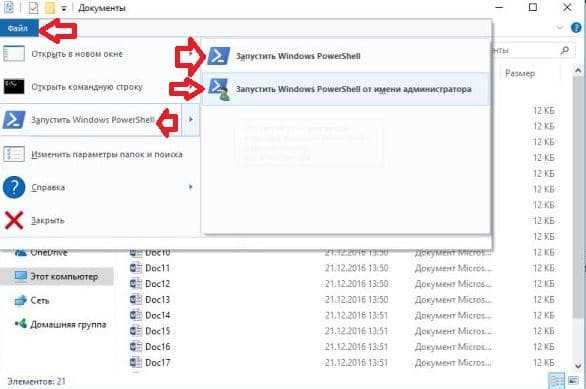586x389 pixels.
Task: Open the ribbon help icon
Action: 577,28
